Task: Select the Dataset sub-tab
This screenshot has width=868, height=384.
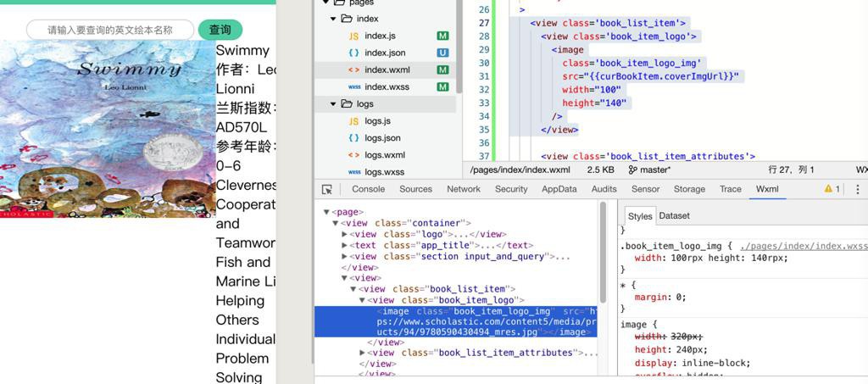Action: coord(674,216)
